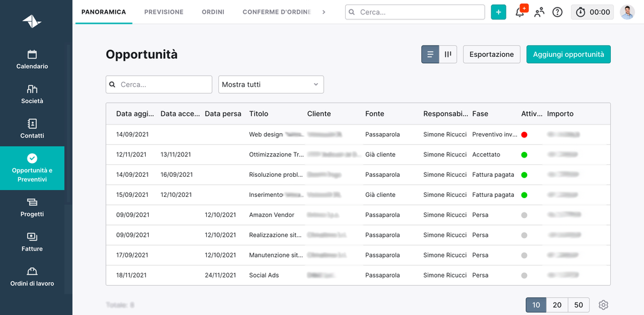644x315 pixels.
Task: Open the team users icon
Action: (x=539, y=12)
